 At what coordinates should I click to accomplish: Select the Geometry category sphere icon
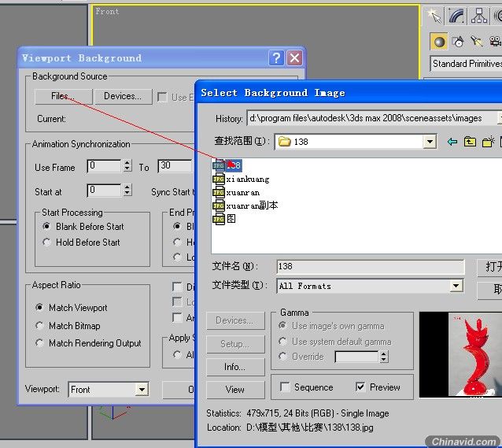439,42
